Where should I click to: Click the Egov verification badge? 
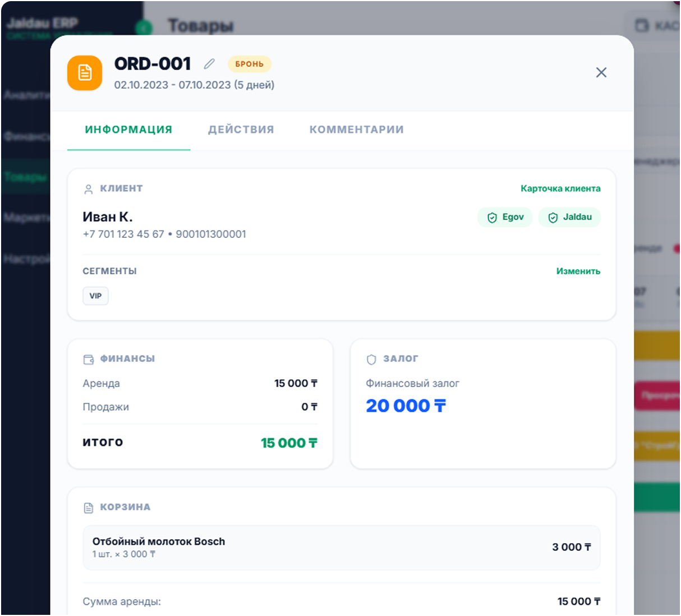point(505,217)
